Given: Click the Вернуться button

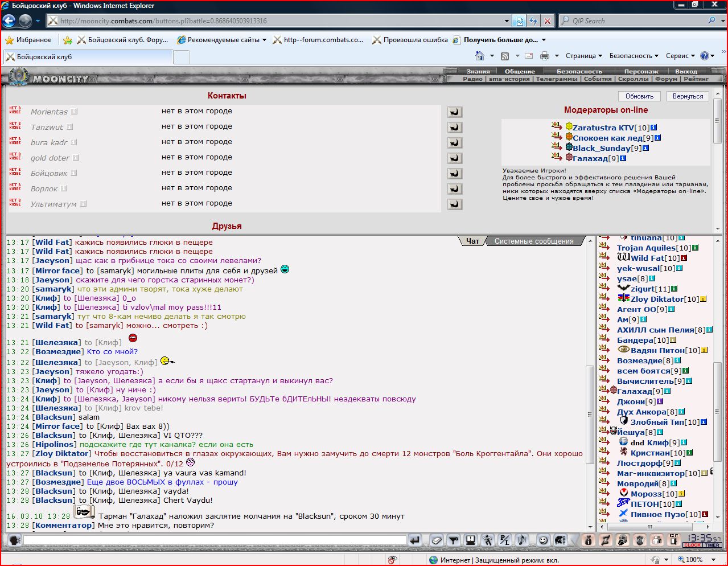Looking at the screenshot, I should point(688,96).
